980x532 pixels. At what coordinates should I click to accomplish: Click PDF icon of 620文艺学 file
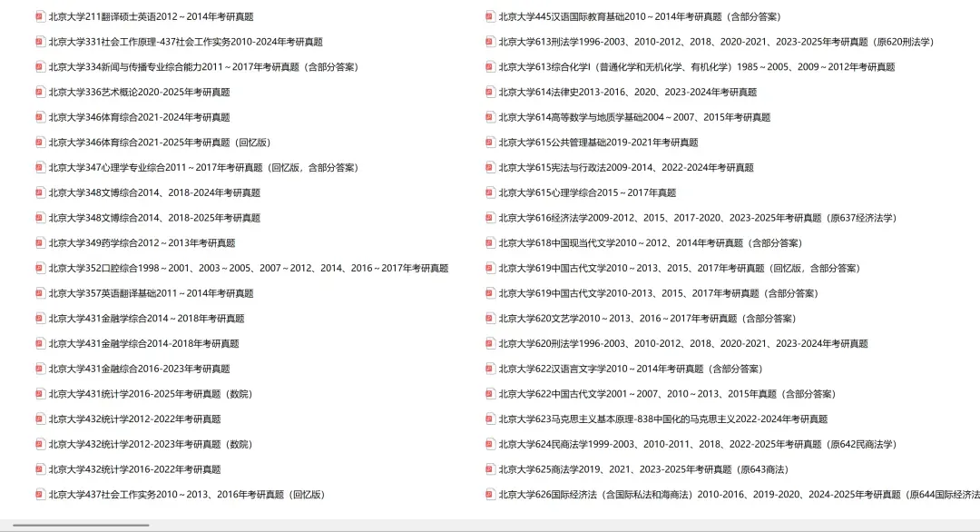point(490,318)
